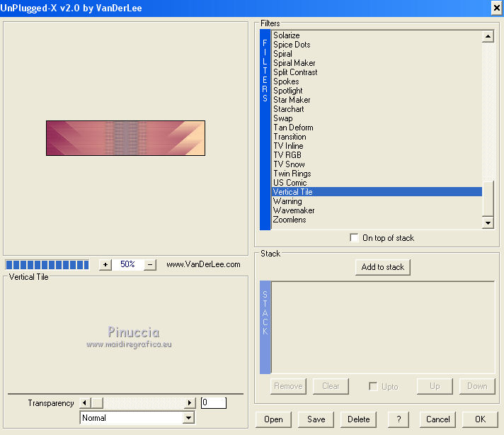This screenshot has height=435, width=504.
Task: Click the Delete button
Action: [358, 419]
